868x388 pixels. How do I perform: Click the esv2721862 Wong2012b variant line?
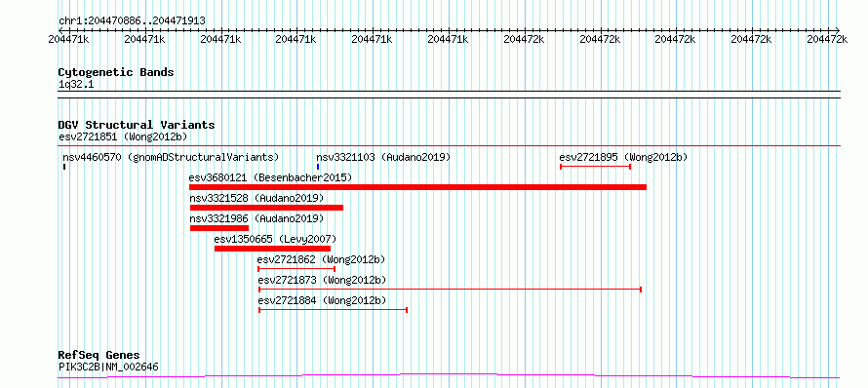(x=296, y=269)
